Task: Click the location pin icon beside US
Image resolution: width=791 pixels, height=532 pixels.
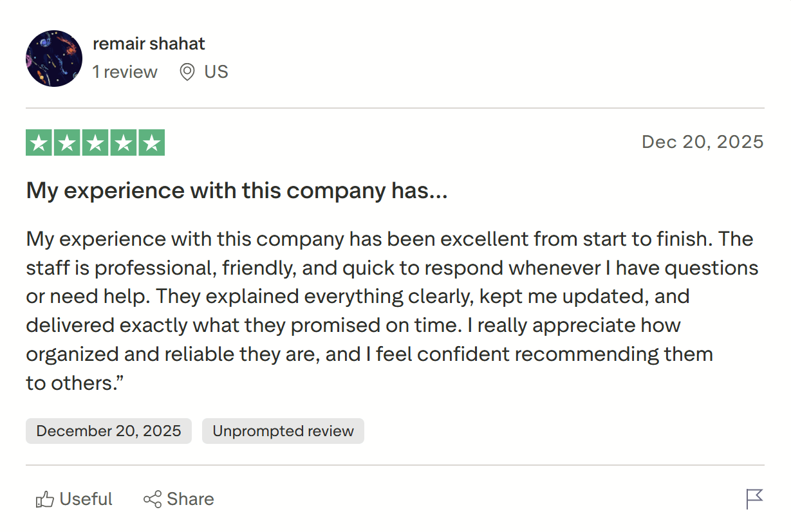Action: click(187, 72)
